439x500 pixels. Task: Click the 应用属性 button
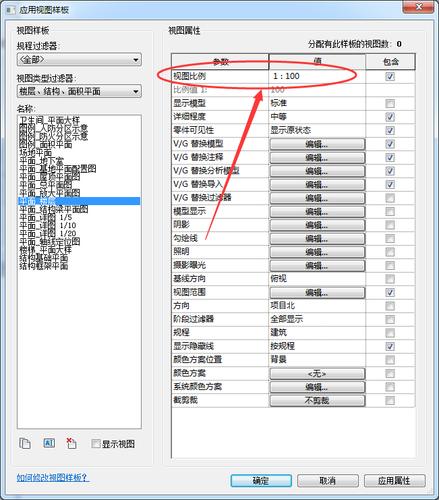(x=394, y=480)
